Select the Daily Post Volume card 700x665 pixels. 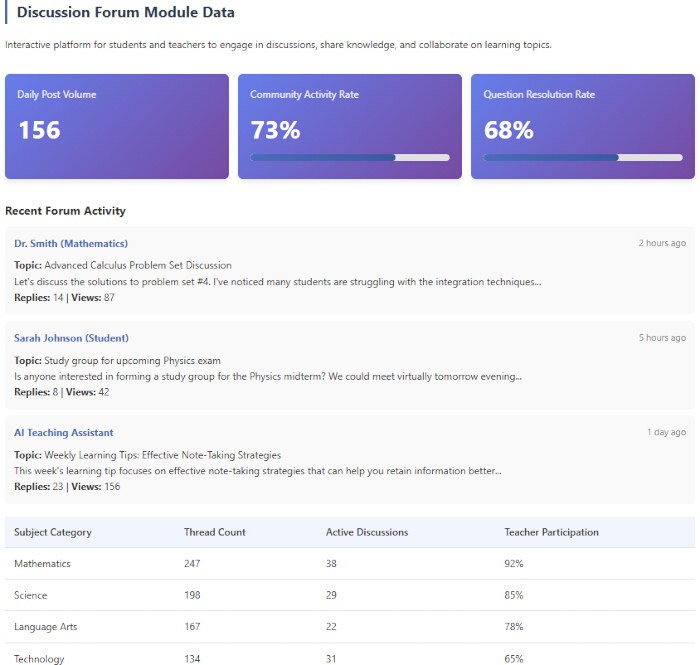pos(117,126)
